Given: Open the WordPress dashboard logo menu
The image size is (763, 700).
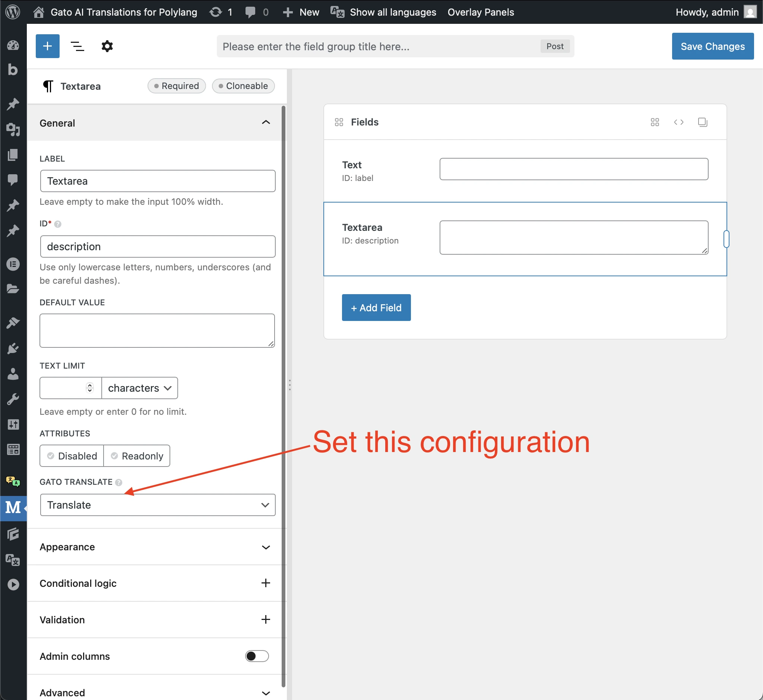Looking at the screenshot, I should click(x=13, y=12).
